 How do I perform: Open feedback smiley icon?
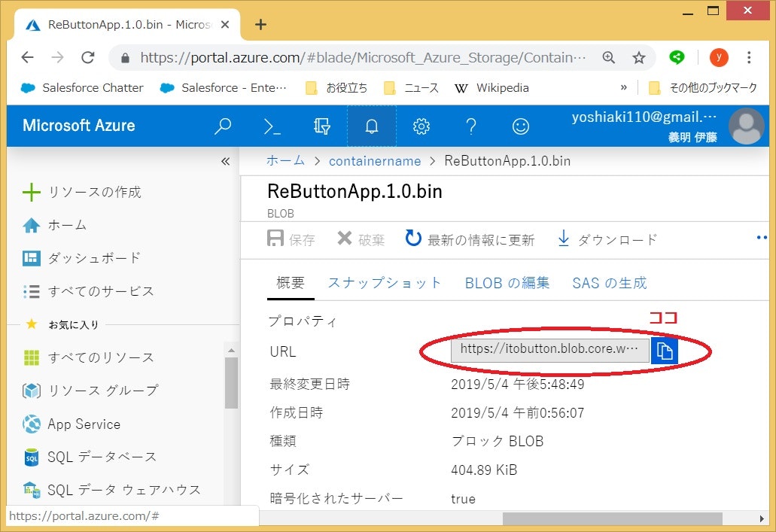(521, 126)
